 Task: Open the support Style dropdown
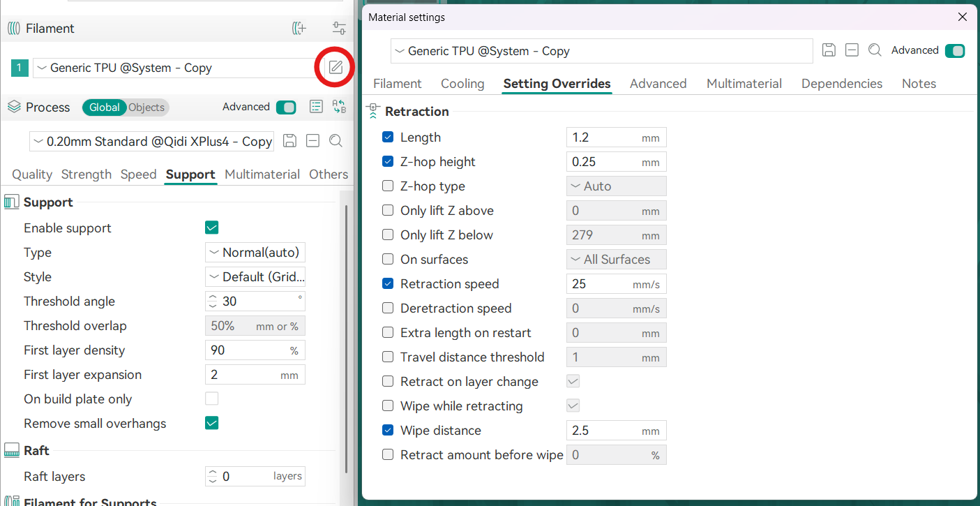[x=255, y=277]
